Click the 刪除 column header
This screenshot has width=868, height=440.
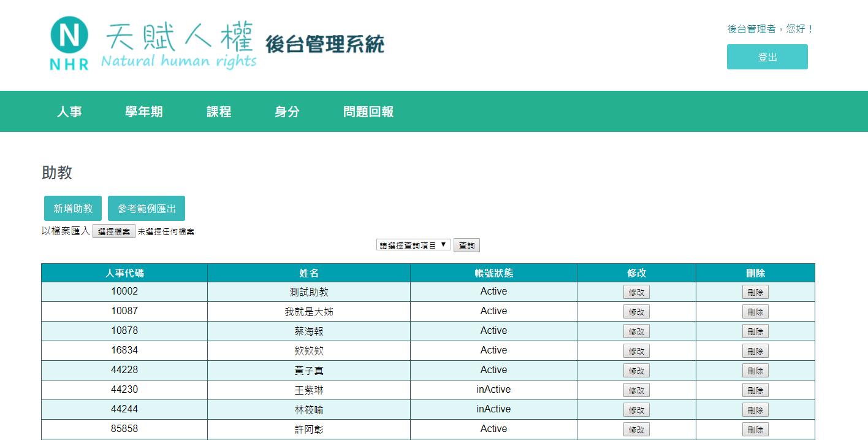coord(755,273)
